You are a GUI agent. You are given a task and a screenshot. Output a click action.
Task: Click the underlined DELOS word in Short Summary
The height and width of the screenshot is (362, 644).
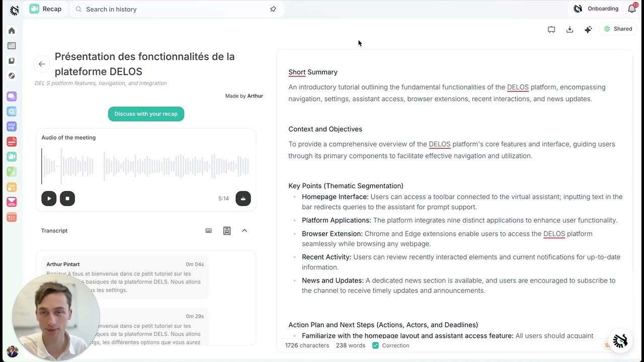tap(518, 87)
